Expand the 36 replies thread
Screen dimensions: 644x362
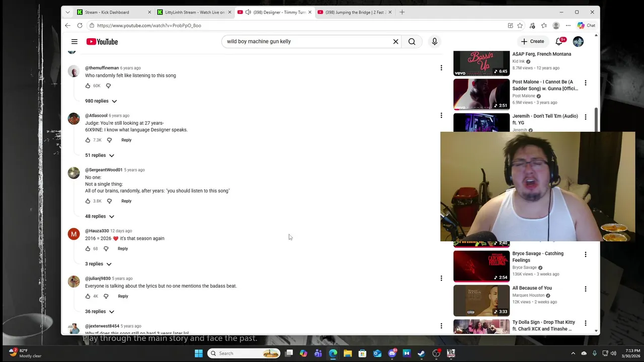100,312
